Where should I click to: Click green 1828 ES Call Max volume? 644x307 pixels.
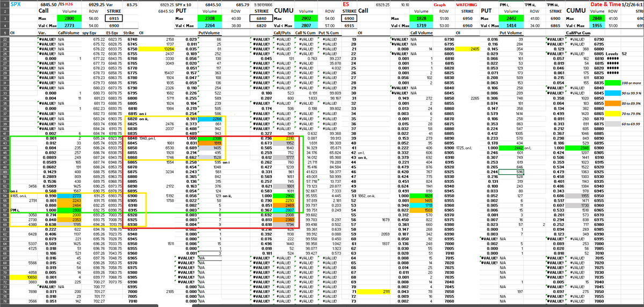422,18
